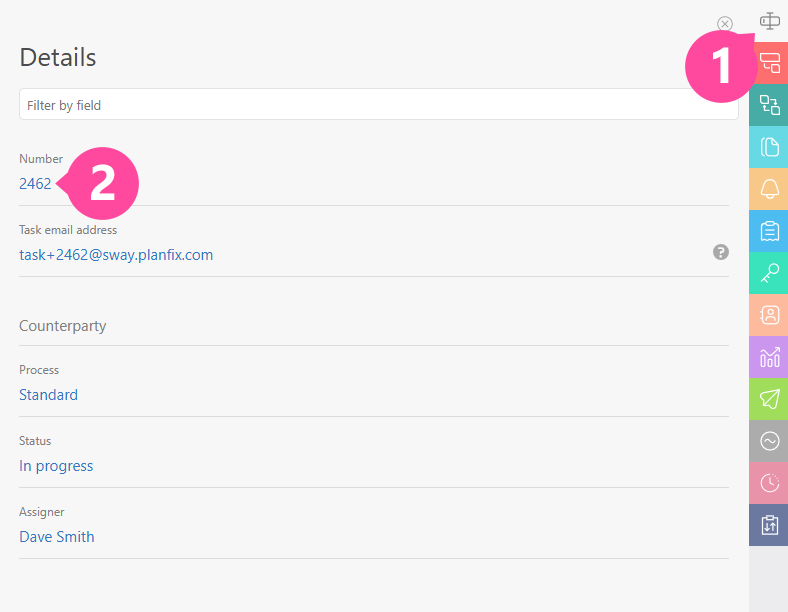Open the light-blue files icon in sidebar
The height and width of the screenshot is (612, 788).
pos(769,147)
